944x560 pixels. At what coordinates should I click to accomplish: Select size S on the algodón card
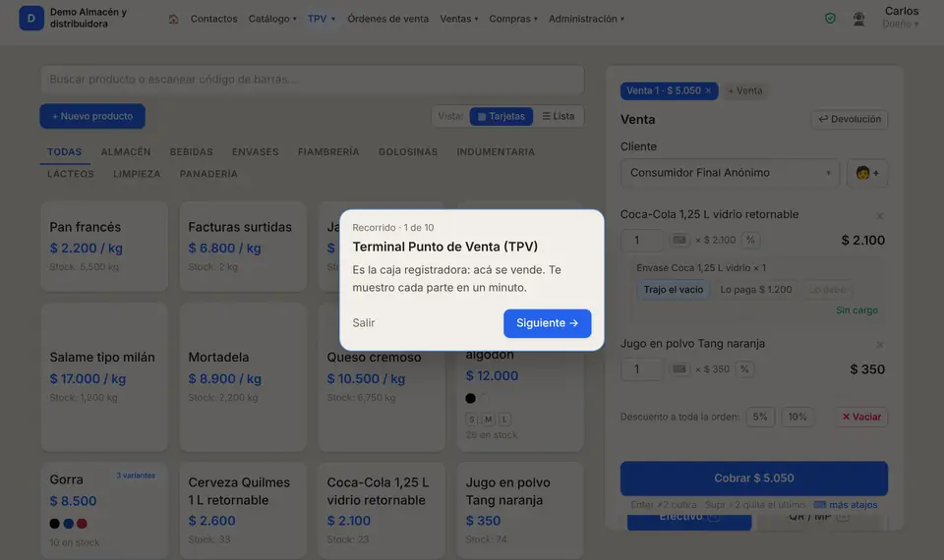coord(472,420)
